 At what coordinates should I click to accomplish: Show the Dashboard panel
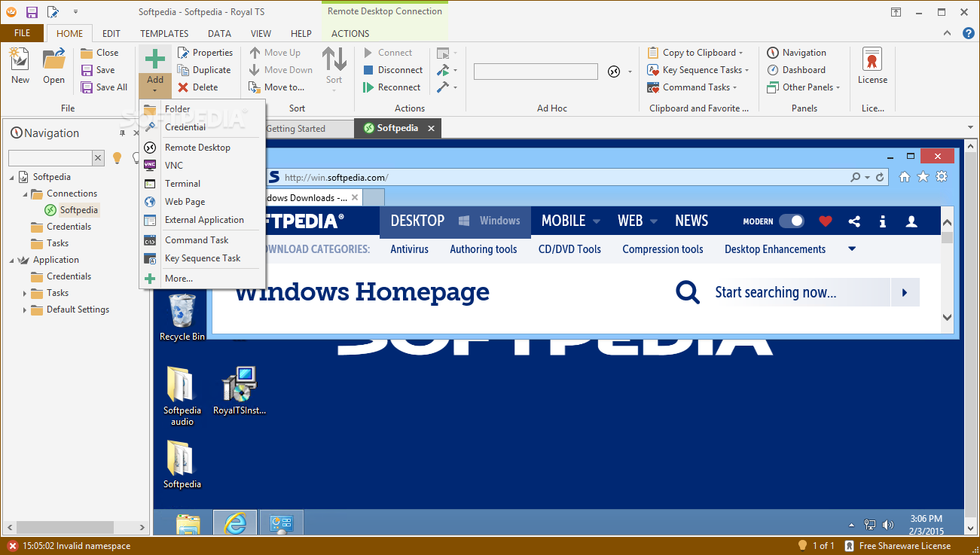pyautogui.click(x=796, y=70)
